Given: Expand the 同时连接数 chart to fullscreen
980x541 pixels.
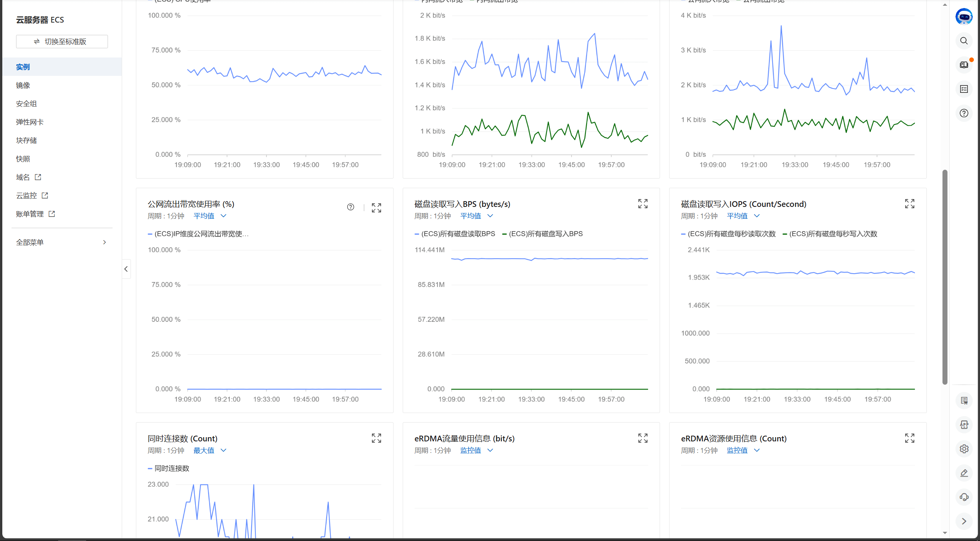Looking at the screenshot, I should [x=376, y=438].
